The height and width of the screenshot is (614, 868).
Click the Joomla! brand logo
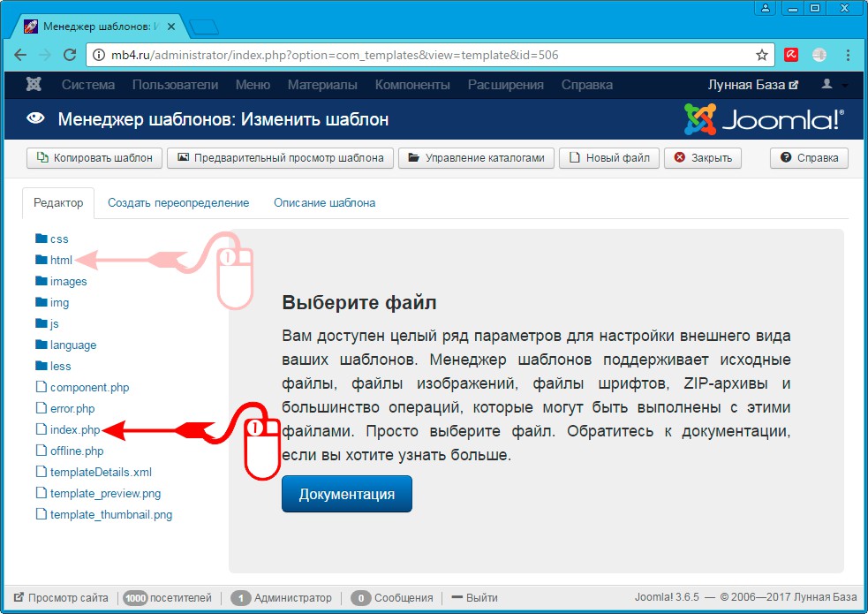[x=764, y=119]
